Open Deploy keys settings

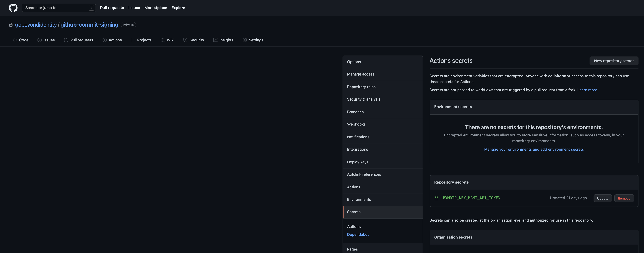point(383,162)
